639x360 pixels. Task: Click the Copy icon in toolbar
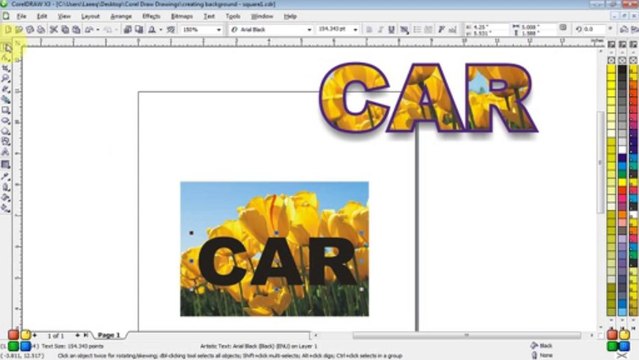pyautogui.click(x=65, y=30)
